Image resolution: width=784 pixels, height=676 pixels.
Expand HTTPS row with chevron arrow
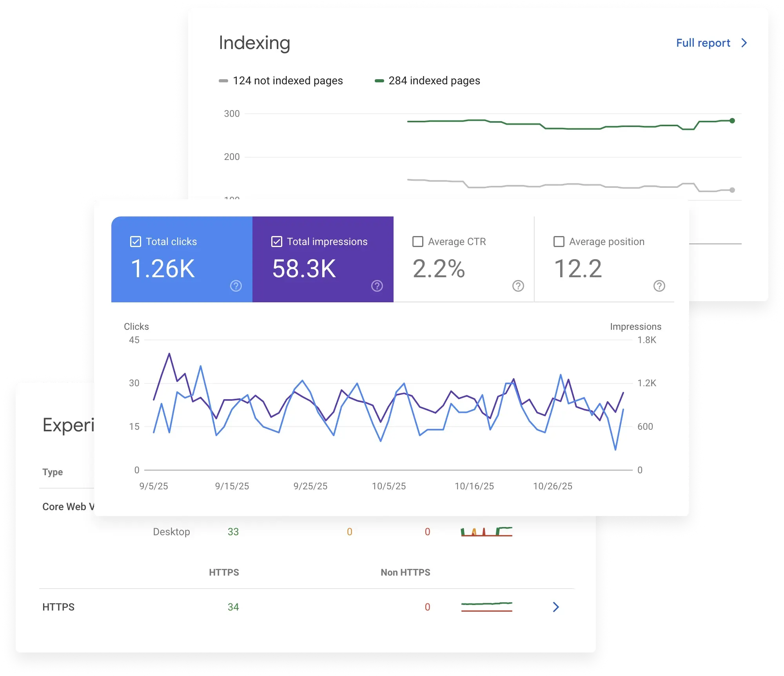coord(555,607)
